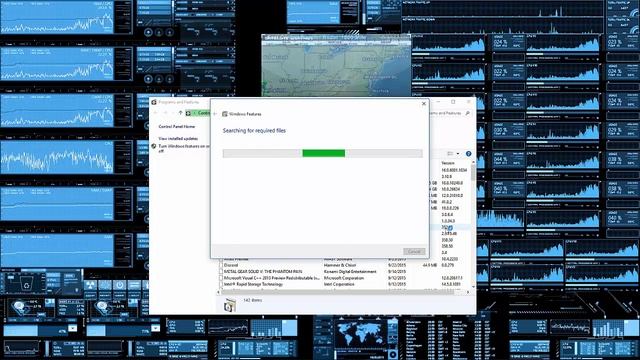Click the METAL GEAR SOLID V row icon
The width and height of the screenshot is (640, 360).
pyautogui.click(x=221, y=271)
